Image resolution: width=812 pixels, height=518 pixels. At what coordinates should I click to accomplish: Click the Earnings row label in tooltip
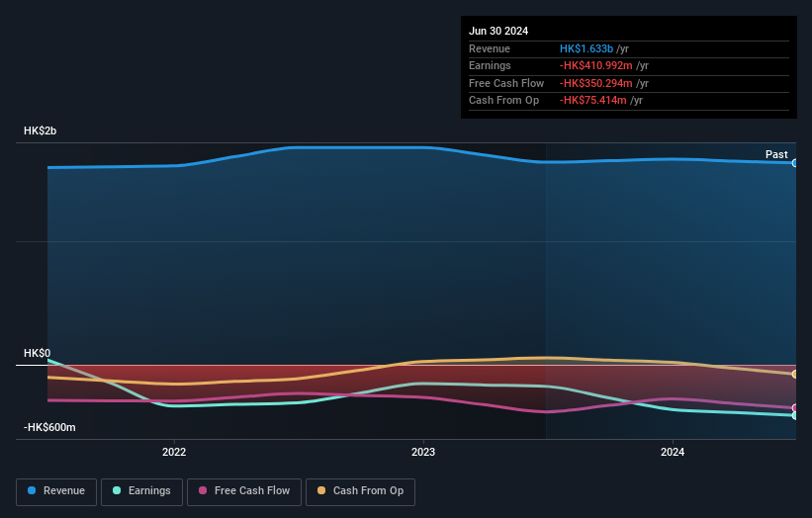(x=490, y=65)
